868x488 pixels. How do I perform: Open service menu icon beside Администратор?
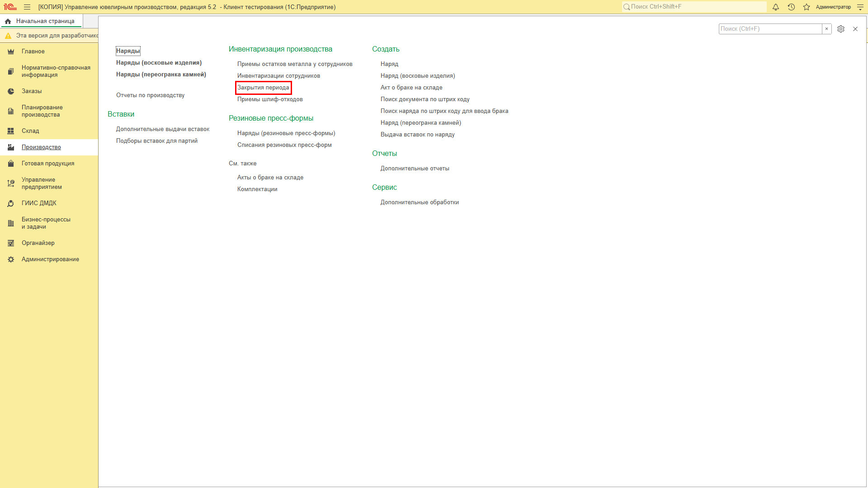click(860, 7)
